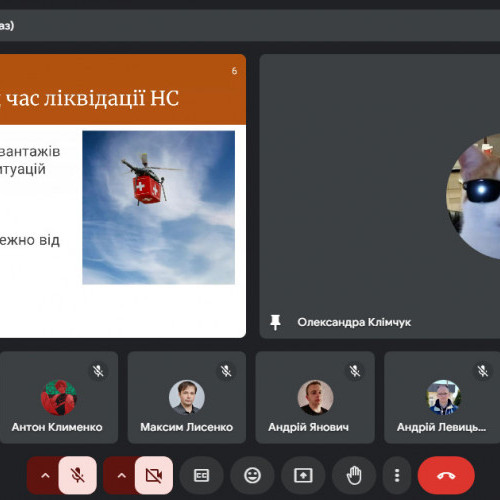Unpin the Олександра Клімчук tile via its pin icon
This screenshot has height=500, width=500.
pos(275,322)
